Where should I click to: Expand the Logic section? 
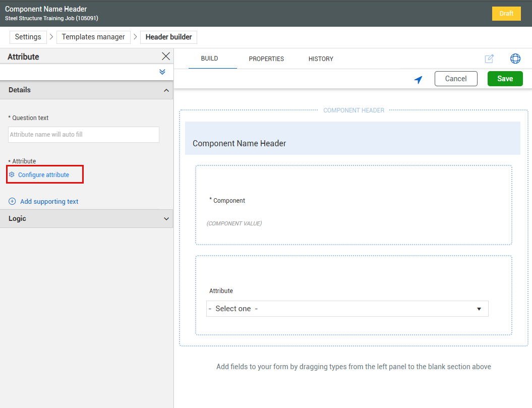pos(166,219)
